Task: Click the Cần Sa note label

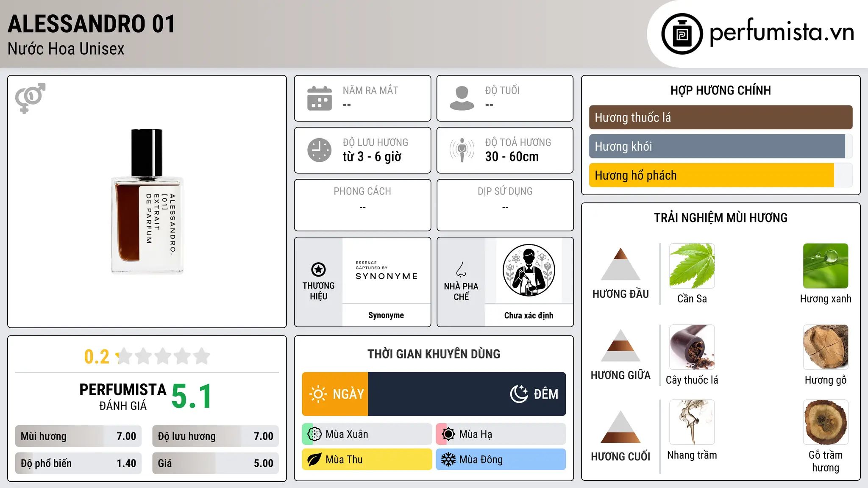Action: pos(692,299)
